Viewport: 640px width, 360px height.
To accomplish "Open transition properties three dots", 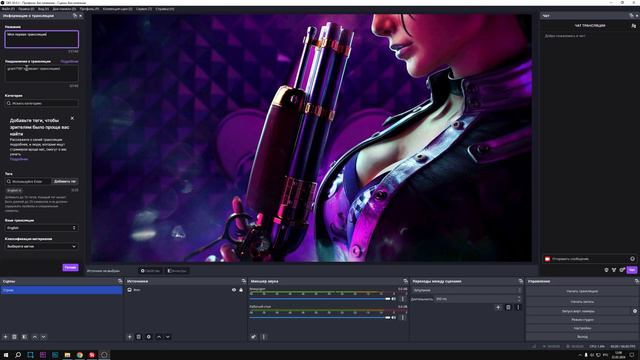I will tap(518, 307).
